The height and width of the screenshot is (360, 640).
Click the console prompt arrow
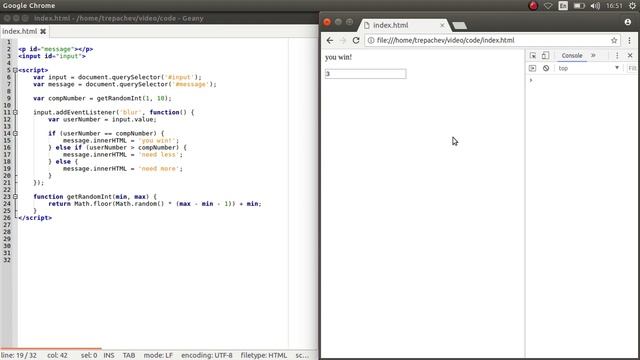(531, 80)
